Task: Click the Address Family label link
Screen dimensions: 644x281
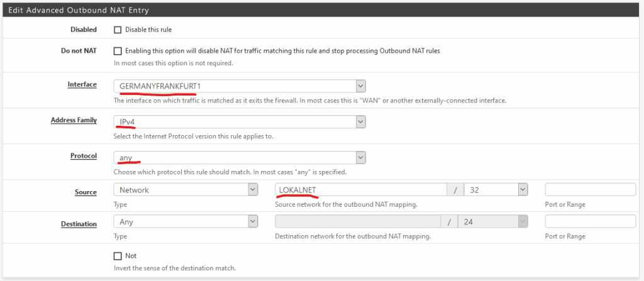Action: (74, 120)
